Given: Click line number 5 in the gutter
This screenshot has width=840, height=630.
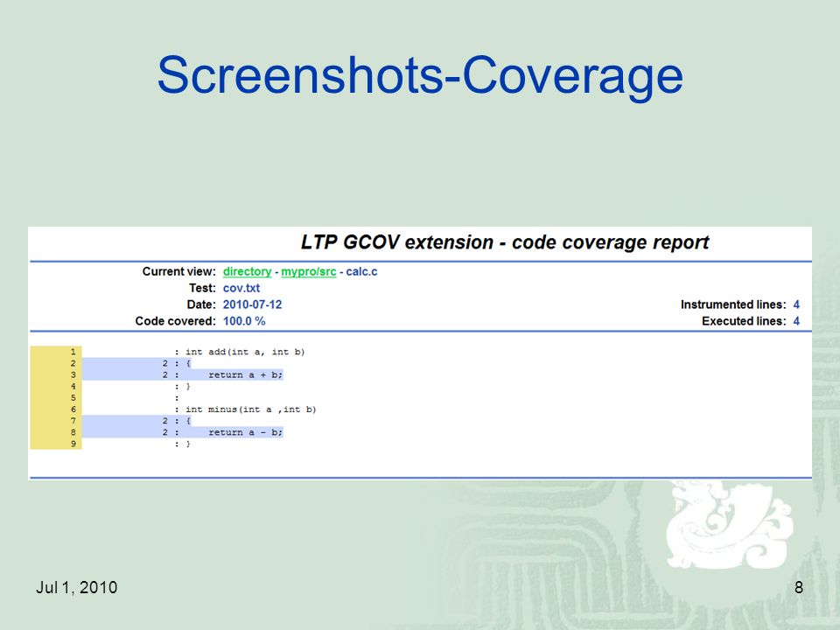Looking at the screenshot, I should click(73, 398).
